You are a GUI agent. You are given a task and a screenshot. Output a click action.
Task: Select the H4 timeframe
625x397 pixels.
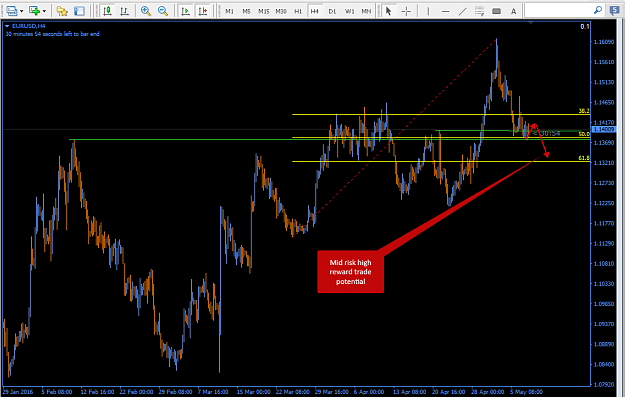click(315, 11)
